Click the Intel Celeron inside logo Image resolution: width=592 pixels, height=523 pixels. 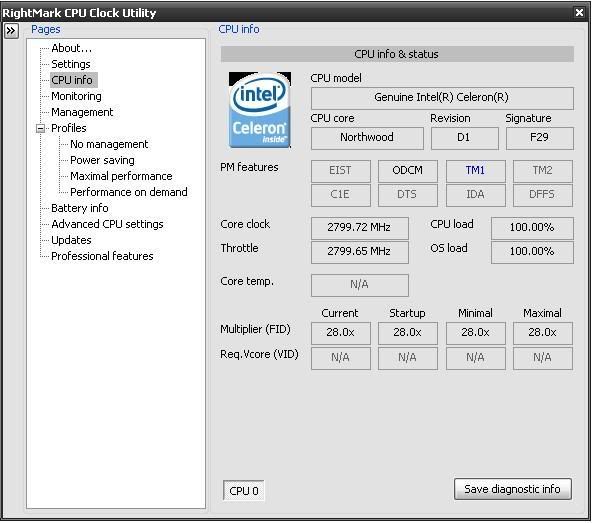[260, 110]
